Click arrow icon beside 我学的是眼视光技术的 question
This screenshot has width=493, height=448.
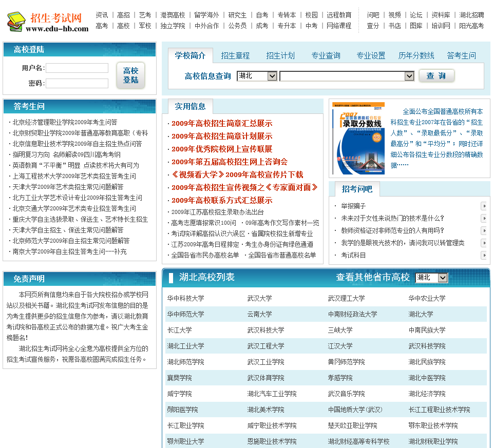(484, 243)
